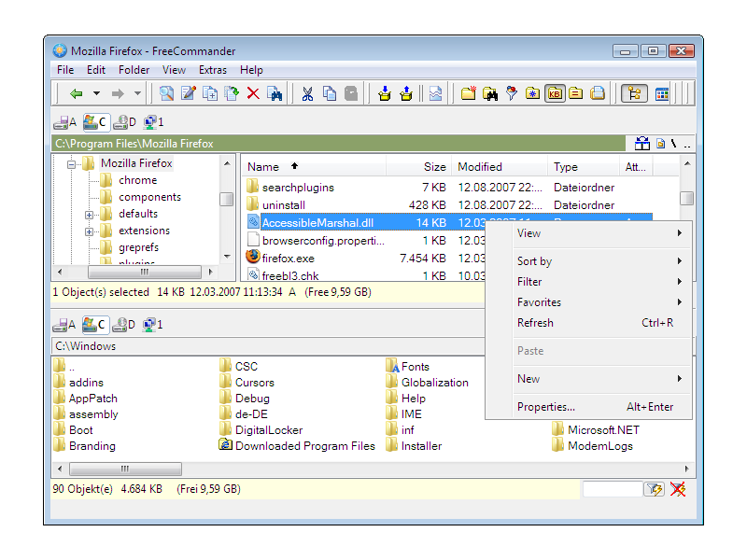Open the Extras menu

(x=212, y=70)
